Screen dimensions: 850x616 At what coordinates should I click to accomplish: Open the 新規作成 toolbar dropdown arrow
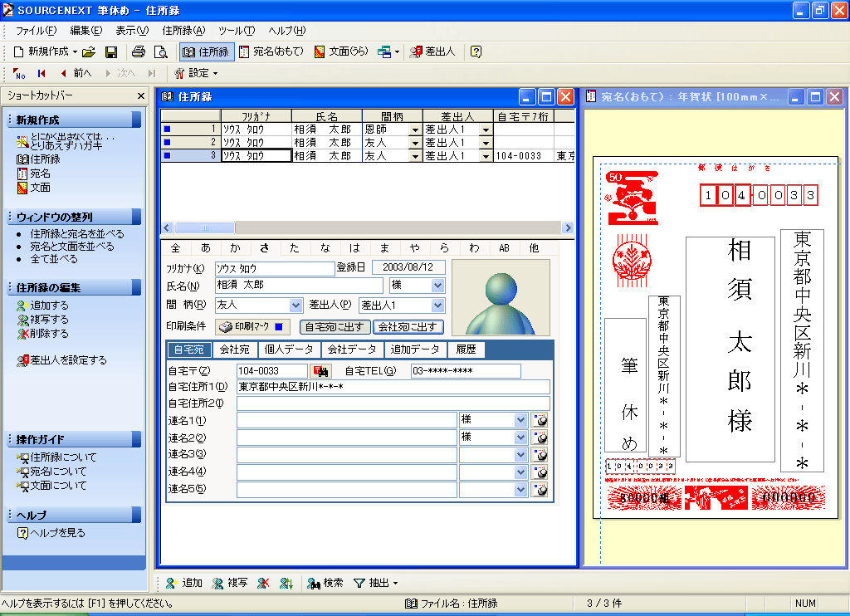[75, 52]
